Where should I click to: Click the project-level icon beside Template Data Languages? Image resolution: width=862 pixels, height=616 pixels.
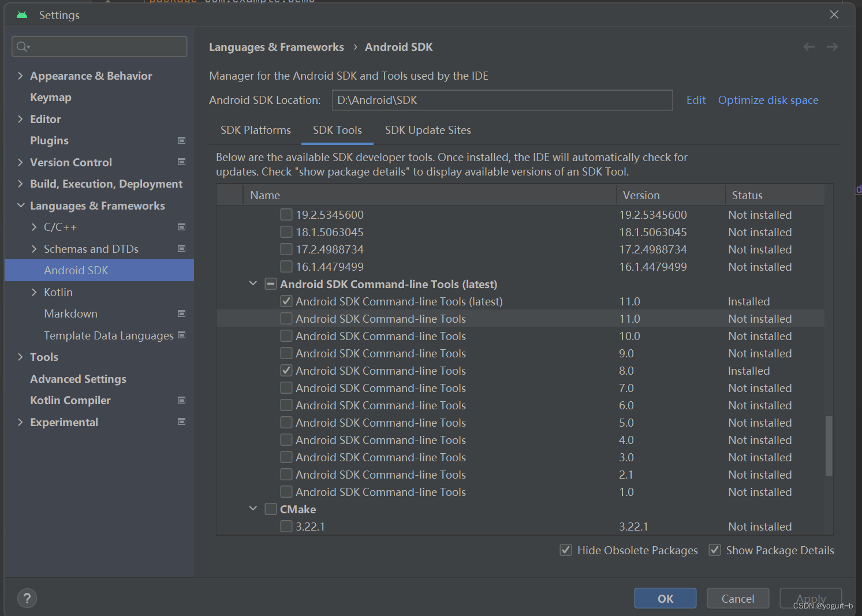[182, 335]
